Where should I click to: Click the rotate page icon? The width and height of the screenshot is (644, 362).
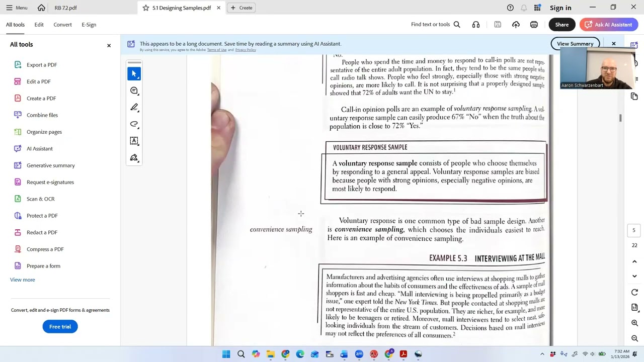634,293
